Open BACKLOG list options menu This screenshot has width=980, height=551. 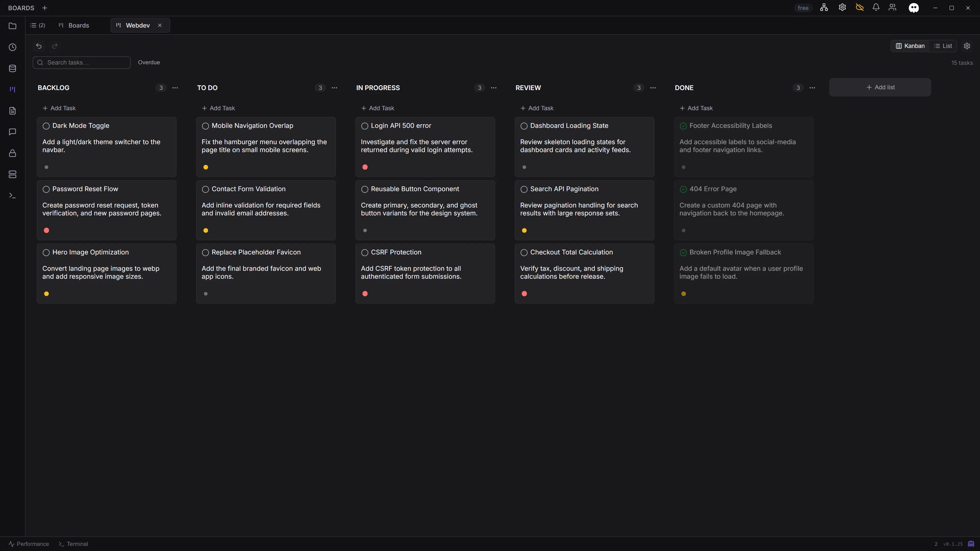(x=175, y=88)
